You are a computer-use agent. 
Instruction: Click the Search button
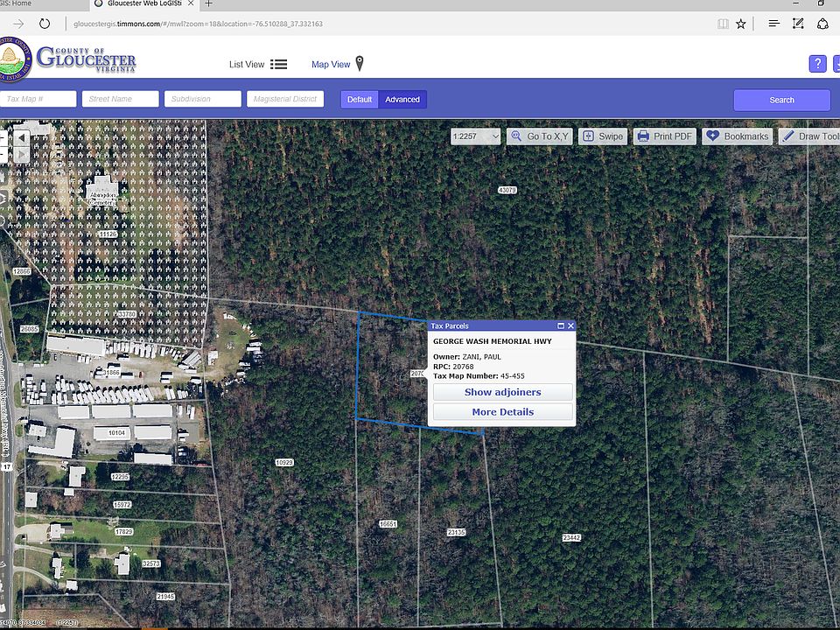click(781, 100)
